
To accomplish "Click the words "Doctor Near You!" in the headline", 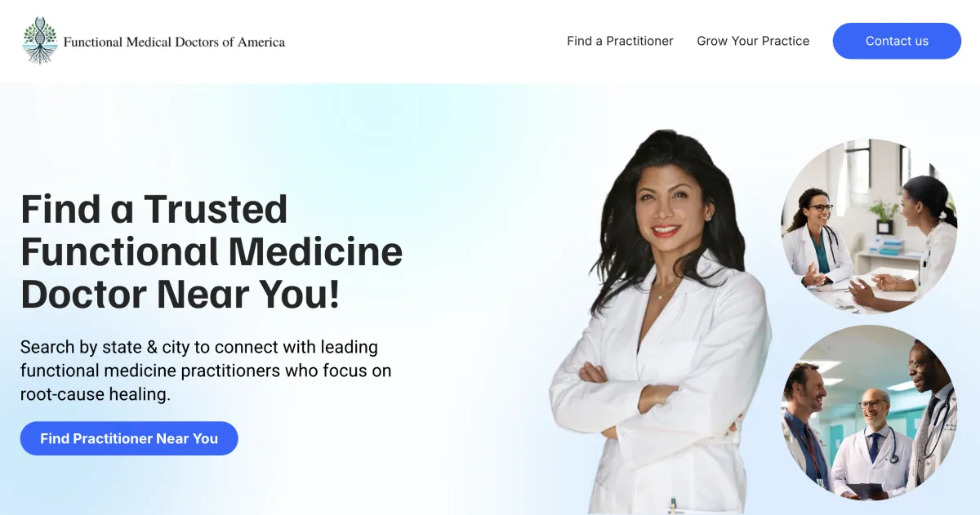I will click(180, 293).
